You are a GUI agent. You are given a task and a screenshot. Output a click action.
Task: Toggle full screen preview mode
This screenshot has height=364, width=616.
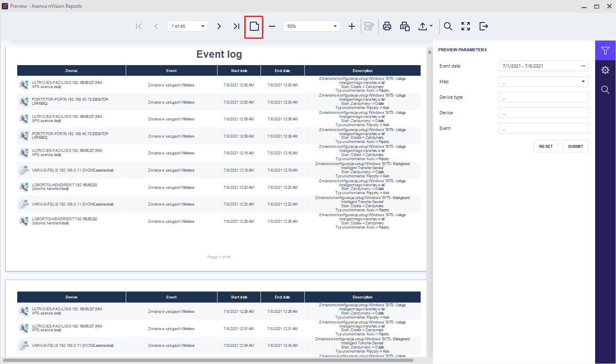click(x=466, y=26)
